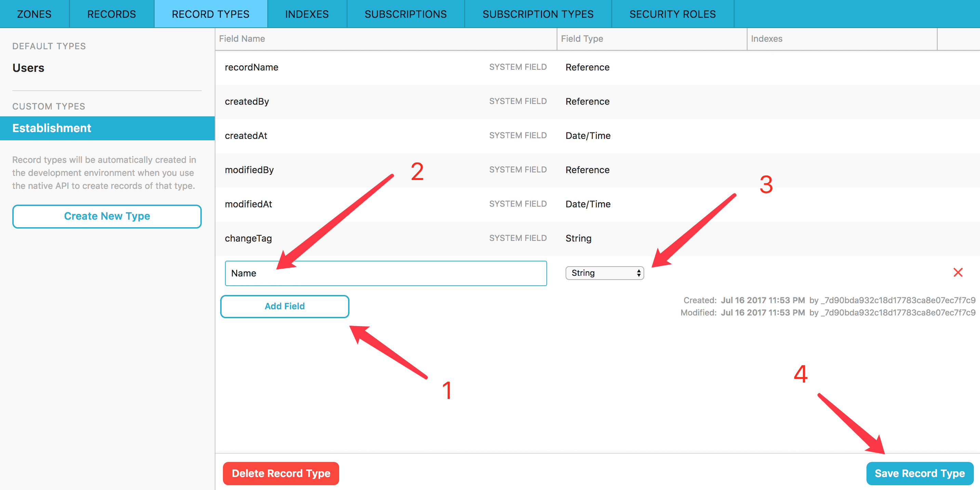The width and height of the screenshot is (980, 490).
Task: Open the Subscriptions tab
Action: pyautogui.click(x=405, y=14)
